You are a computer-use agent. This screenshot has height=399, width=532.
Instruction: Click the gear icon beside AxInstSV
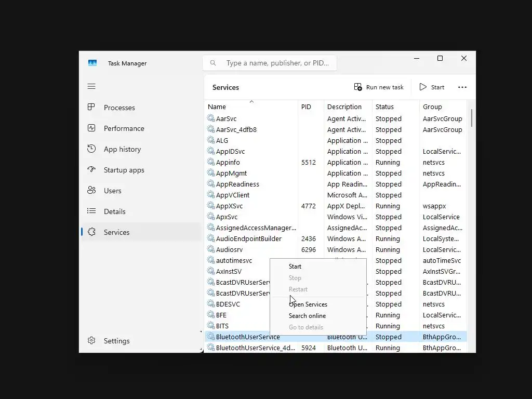tap(211, 271)
